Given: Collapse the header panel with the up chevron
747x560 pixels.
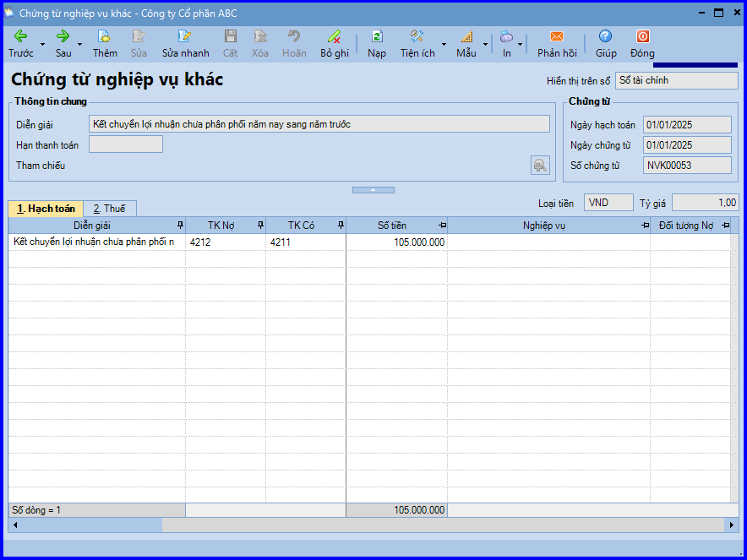Looking at the screenshot, I should (x=373, y=190).
